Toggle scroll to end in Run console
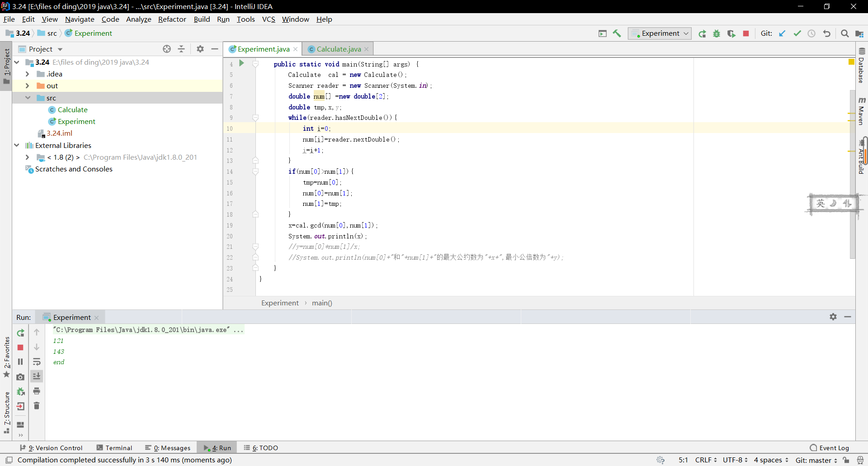Viewport: 868px width, 466px height. tap(37, 376)
